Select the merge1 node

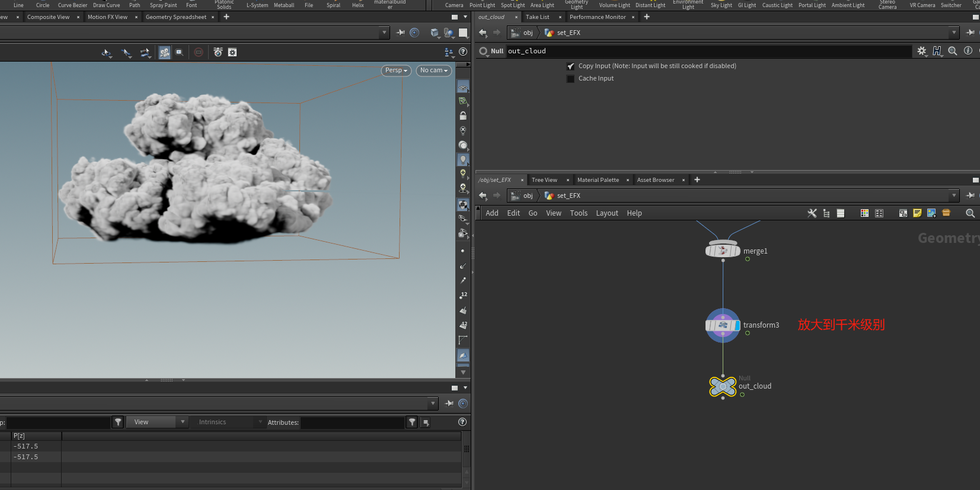coord(722,251)
